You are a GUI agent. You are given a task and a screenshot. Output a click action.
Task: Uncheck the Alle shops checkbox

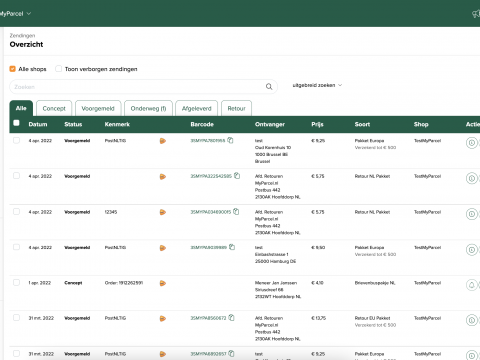[12, 69]
